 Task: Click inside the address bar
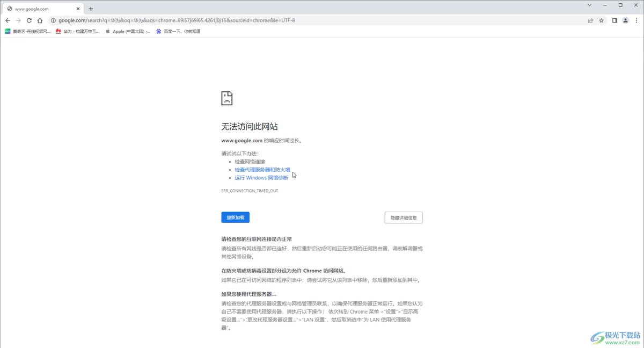(215, 20)
